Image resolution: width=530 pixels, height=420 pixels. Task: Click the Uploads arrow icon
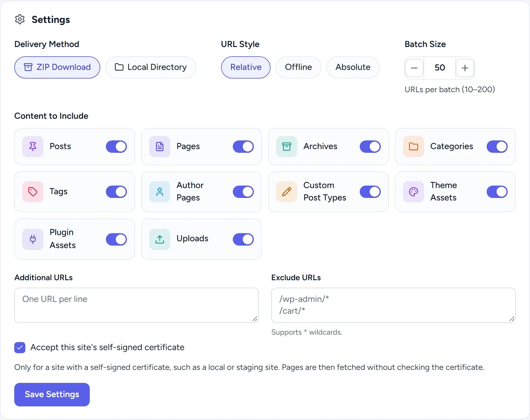pos(160,239)
